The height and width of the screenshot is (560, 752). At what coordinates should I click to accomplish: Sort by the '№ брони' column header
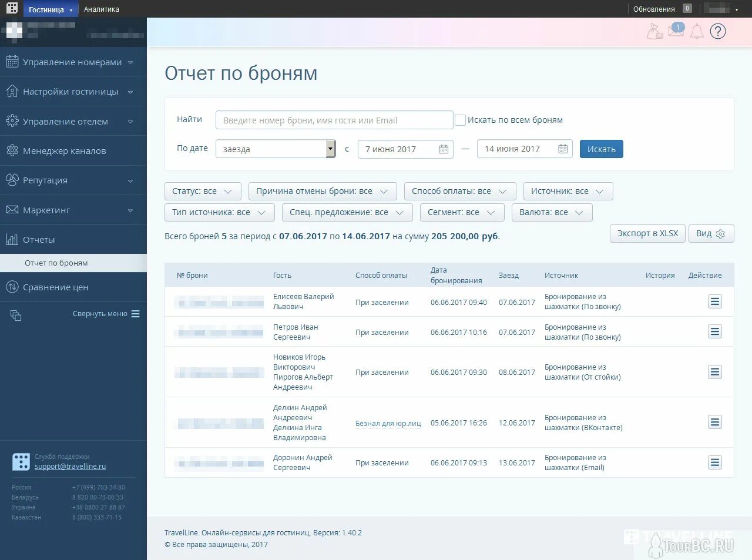[192, 275]
